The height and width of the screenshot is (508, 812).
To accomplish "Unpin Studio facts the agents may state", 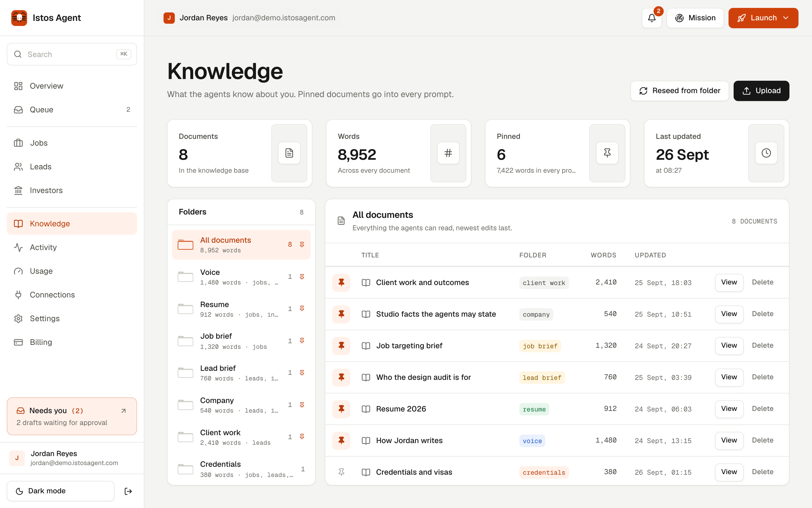I will pos(341,314).
